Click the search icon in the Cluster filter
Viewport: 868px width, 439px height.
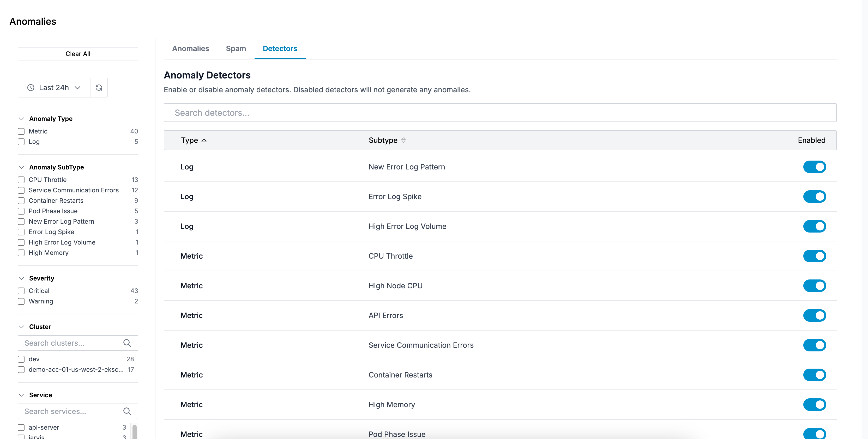pos(127,343)
